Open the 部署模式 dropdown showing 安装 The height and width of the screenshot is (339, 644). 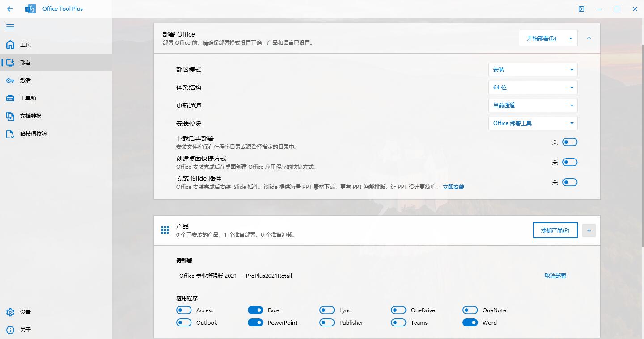coord(533,70)
